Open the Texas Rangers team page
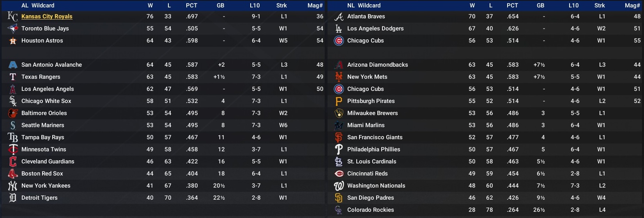The height and width of the screenshot is (218, 644). pyautogui.click(x=41, y=77)
